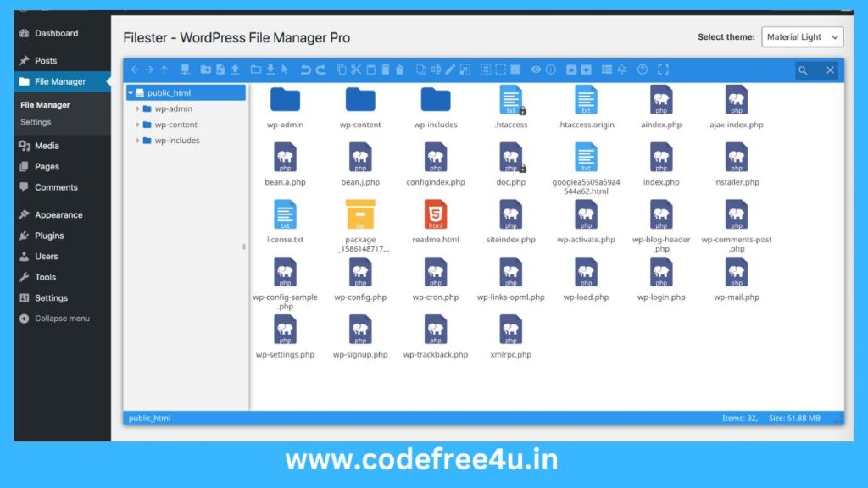Go to parent folder with up arrow
This screenshot has width=868, height=488.
coord(164,69)
